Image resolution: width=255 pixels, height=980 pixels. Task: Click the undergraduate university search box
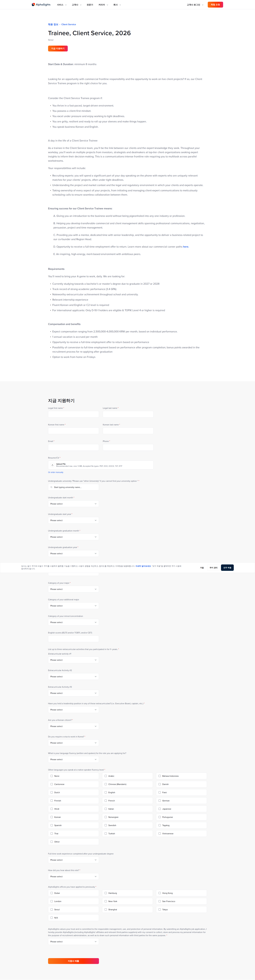[x=74, y=487]
